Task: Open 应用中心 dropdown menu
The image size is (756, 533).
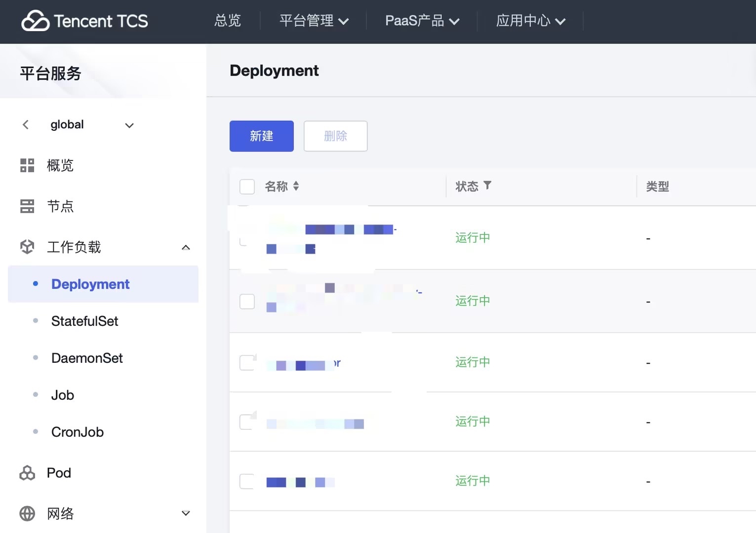Action: click(531, 21)
